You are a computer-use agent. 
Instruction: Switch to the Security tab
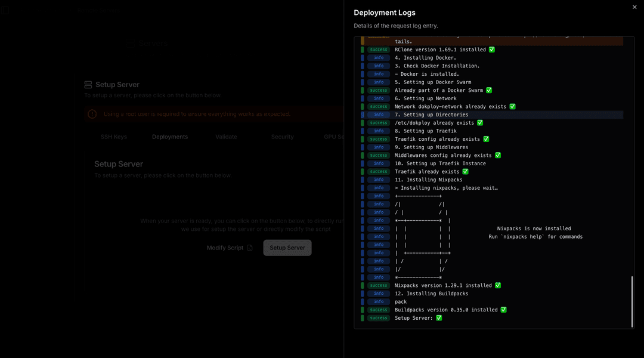[x=282, y=137]
